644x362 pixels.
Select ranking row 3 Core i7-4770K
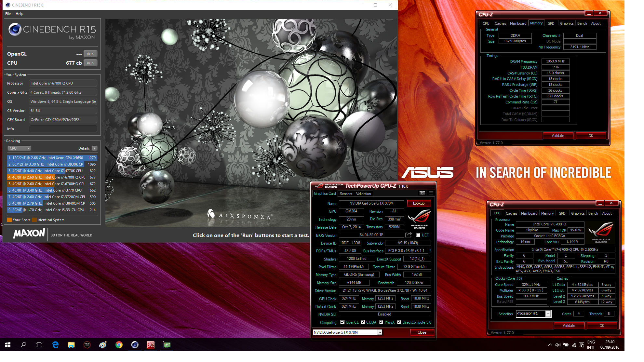[x=52, y=171]
